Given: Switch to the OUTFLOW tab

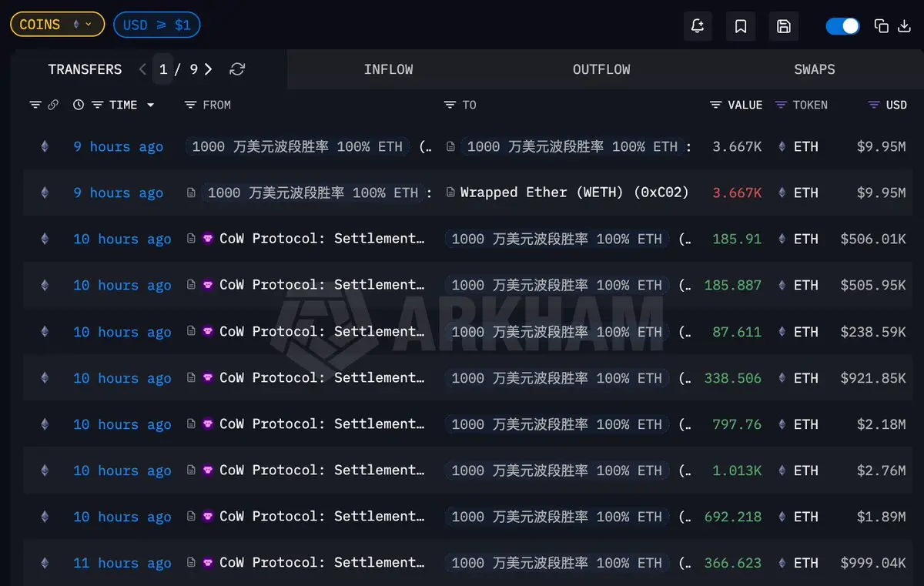Looking at the screenshot, I should 601,69.
